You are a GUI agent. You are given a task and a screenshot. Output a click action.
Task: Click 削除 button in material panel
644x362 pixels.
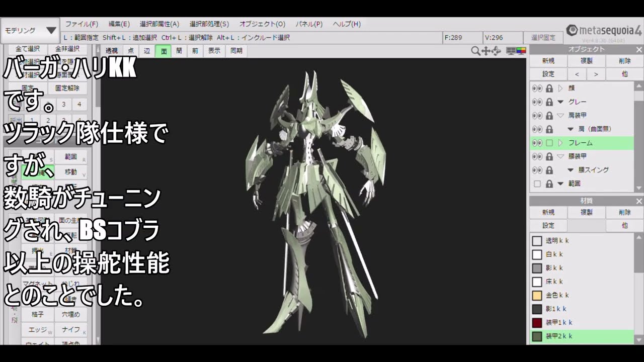tap(624, 212)
